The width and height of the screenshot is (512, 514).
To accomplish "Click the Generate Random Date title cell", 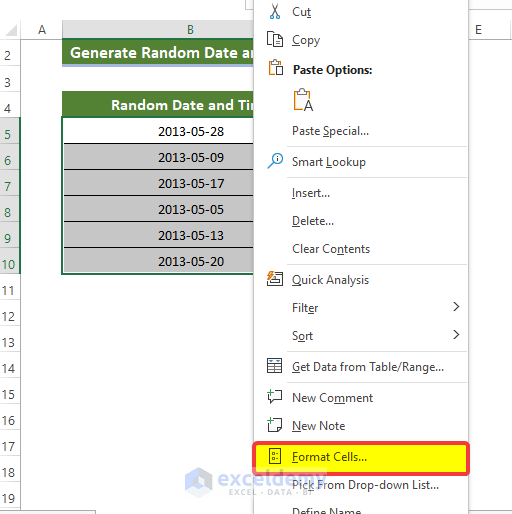I will pos(158,52).
